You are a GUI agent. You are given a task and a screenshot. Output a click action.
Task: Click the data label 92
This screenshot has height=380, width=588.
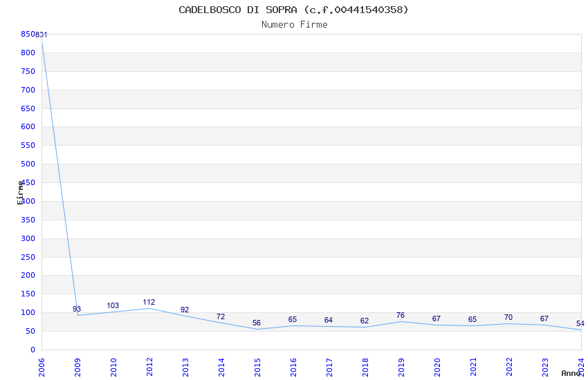coord(185,310)
